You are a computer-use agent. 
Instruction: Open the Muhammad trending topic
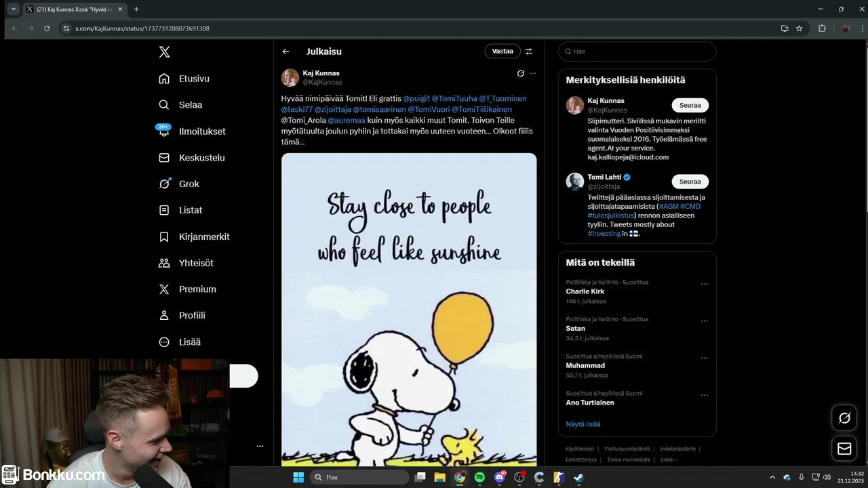[x=585, y=365]
